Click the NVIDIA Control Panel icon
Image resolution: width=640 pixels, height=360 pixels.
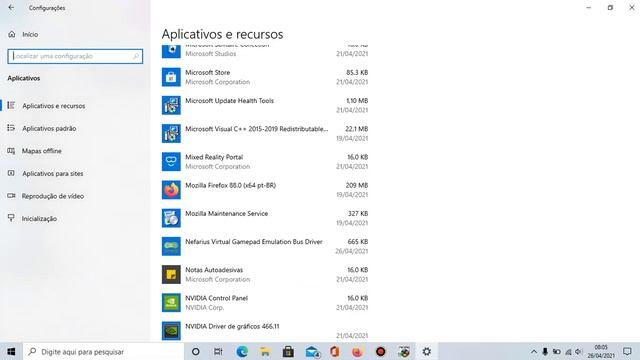171,302
